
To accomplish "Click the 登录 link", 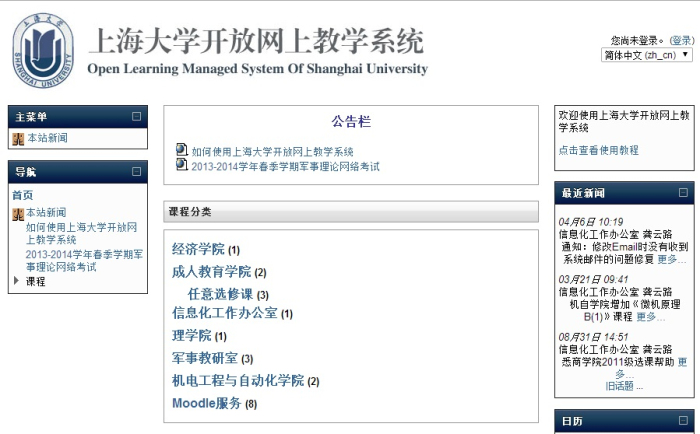I will (x=682, y=41).
